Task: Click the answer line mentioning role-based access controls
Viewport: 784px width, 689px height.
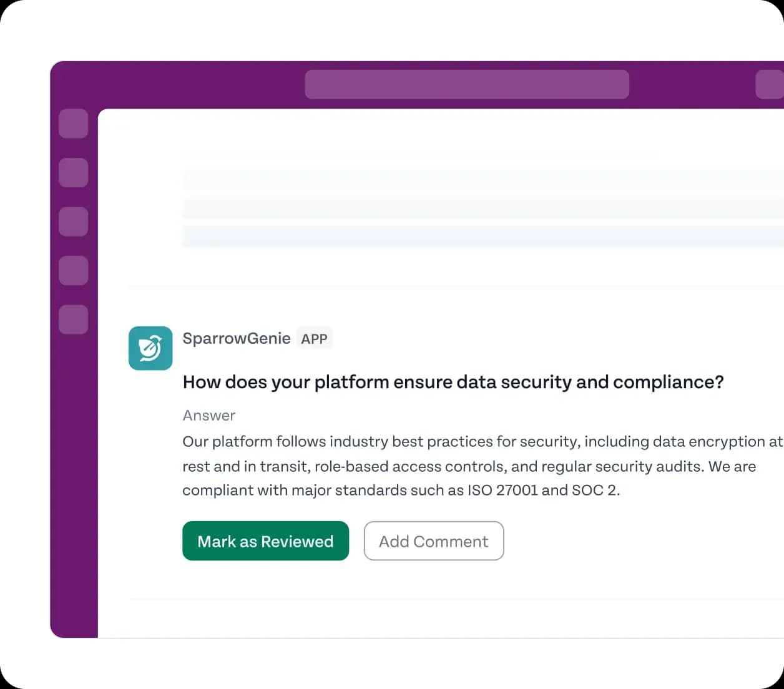Action: [x=469, y=467]
